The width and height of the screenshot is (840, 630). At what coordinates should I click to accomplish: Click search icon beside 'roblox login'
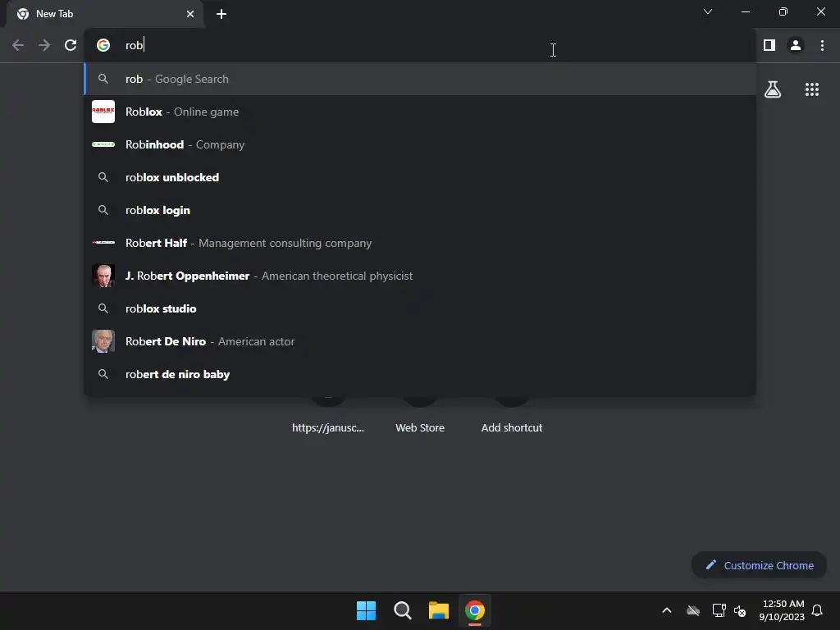pos(103,210)
